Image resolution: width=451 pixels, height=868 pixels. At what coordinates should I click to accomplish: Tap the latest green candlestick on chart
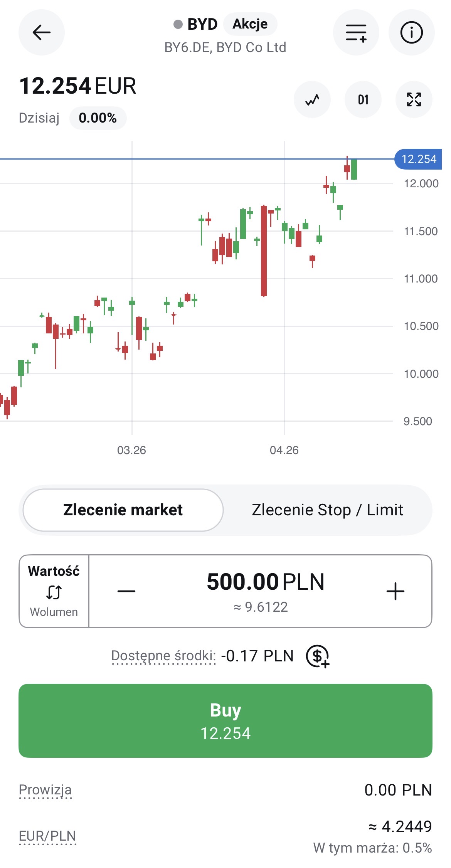point(354,169)
